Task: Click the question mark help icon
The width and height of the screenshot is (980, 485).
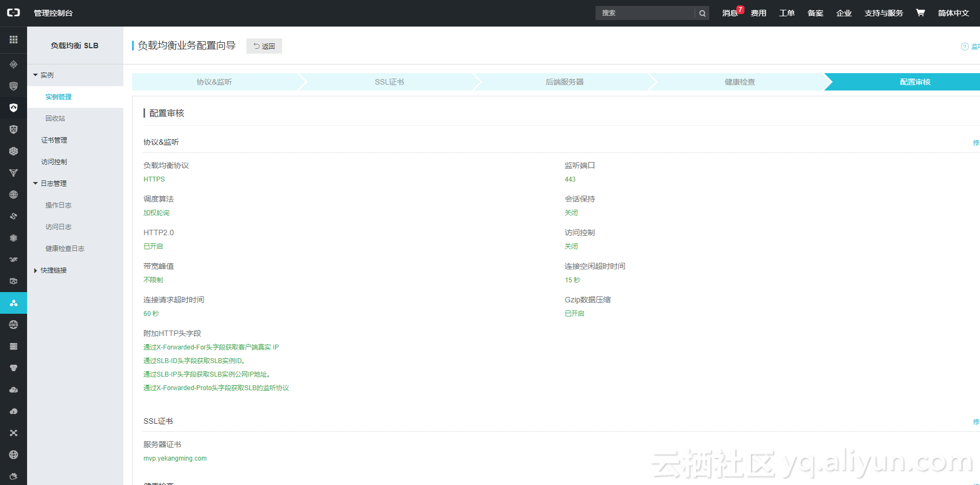Action: [964, 47]
